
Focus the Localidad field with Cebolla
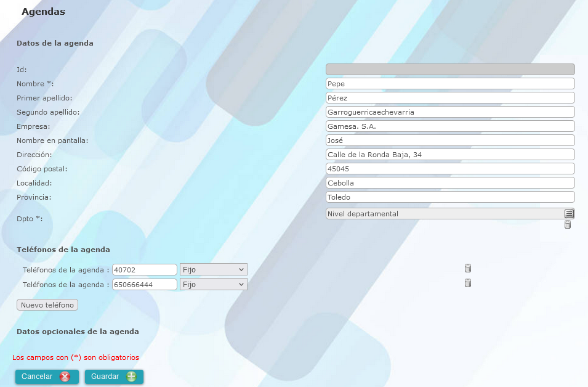pos(450,183)
